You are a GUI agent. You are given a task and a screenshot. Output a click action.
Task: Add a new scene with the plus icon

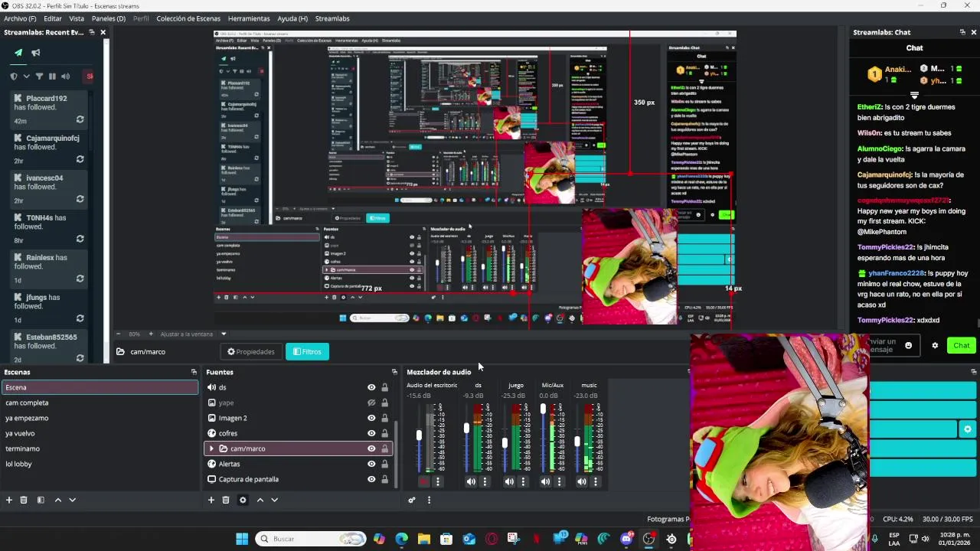[x=9, y=500]
